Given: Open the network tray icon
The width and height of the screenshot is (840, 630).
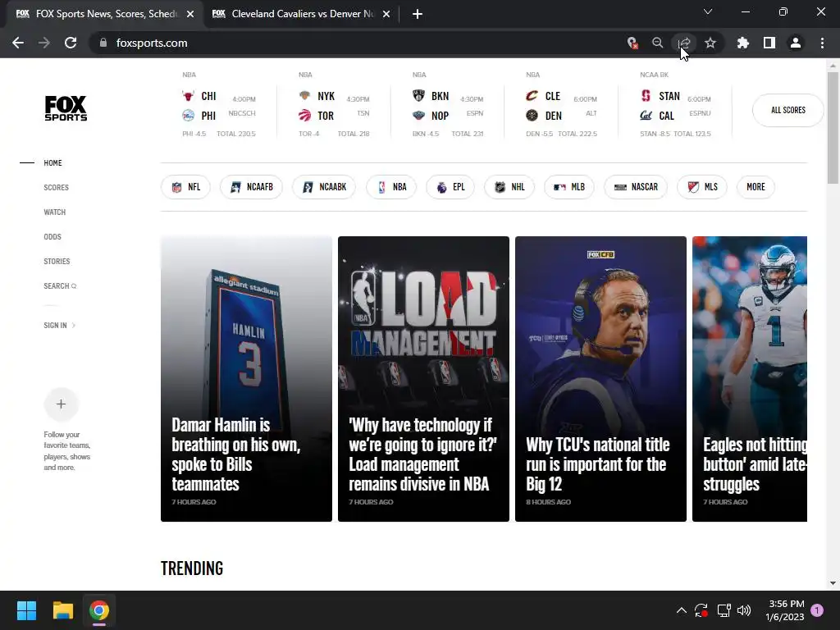Looking at the screenshot, I should 724,610.
